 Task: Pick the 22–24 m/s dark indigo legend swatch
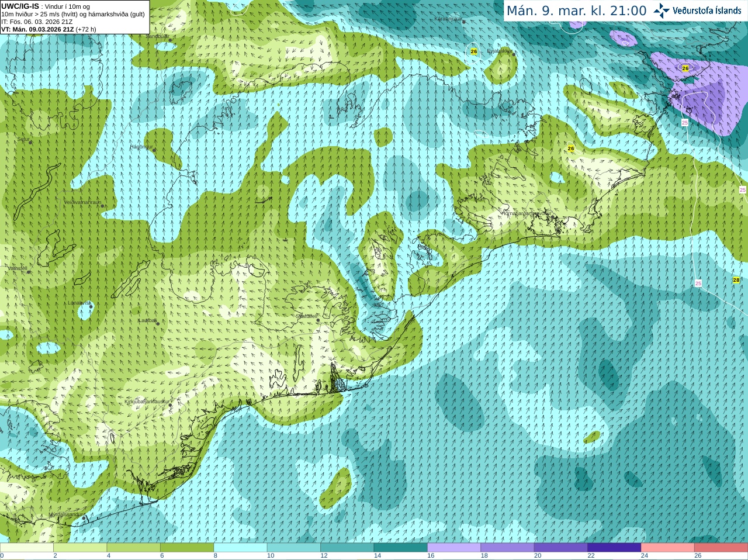point(614,548)
